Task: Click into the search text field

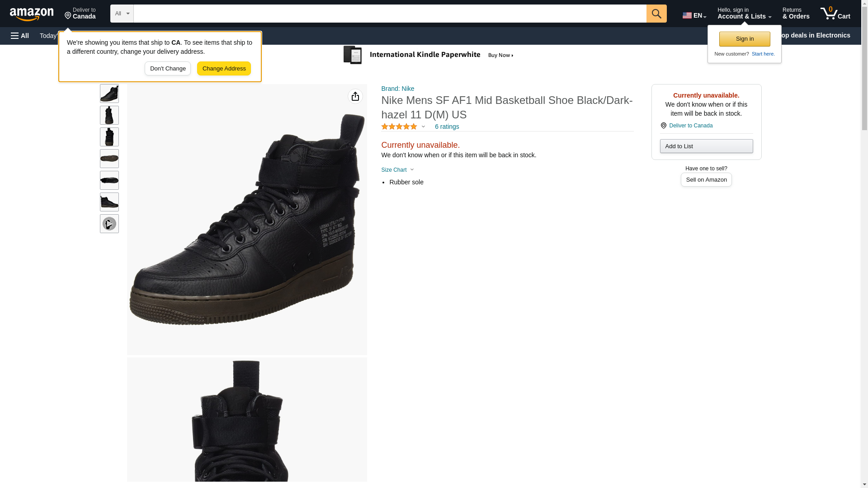Action: [x=389, y=14]
